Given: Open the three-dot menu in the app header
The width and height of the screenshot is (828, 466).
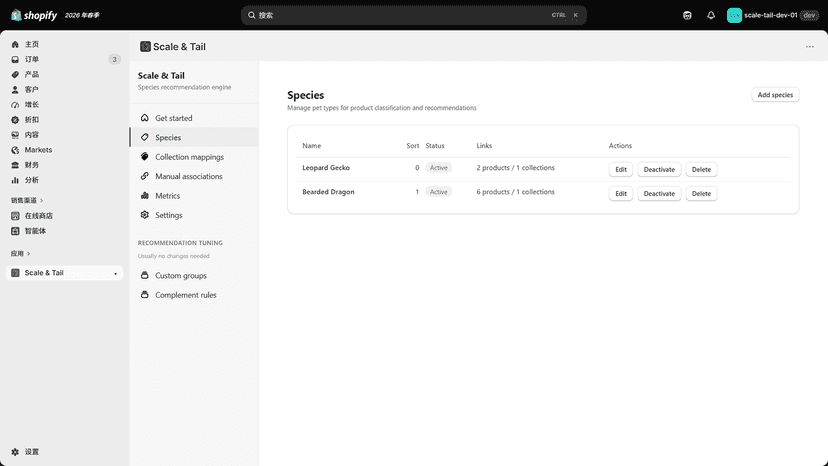Looking at the screenshot, I should (x=810, y=46).
